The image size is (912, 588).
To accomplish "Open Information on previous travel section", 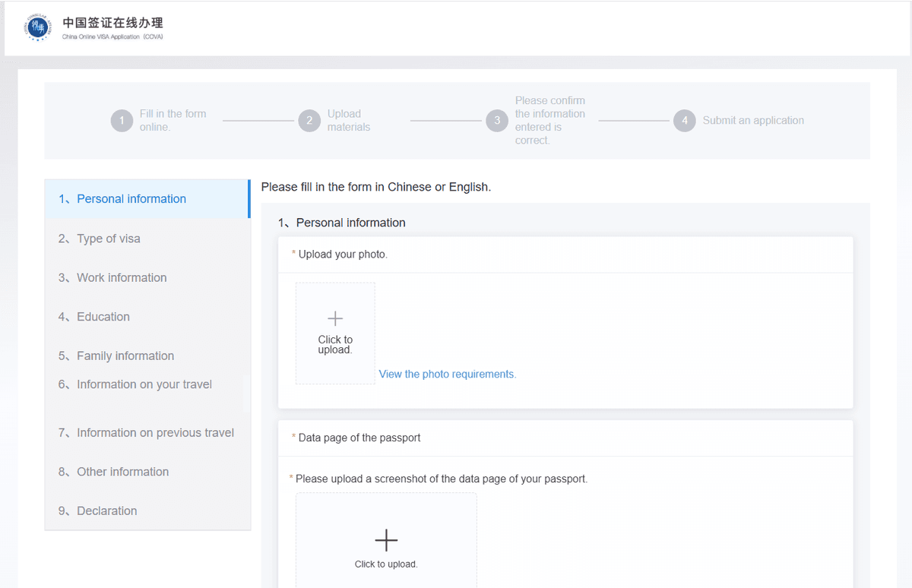I will (x=147, y=433).
